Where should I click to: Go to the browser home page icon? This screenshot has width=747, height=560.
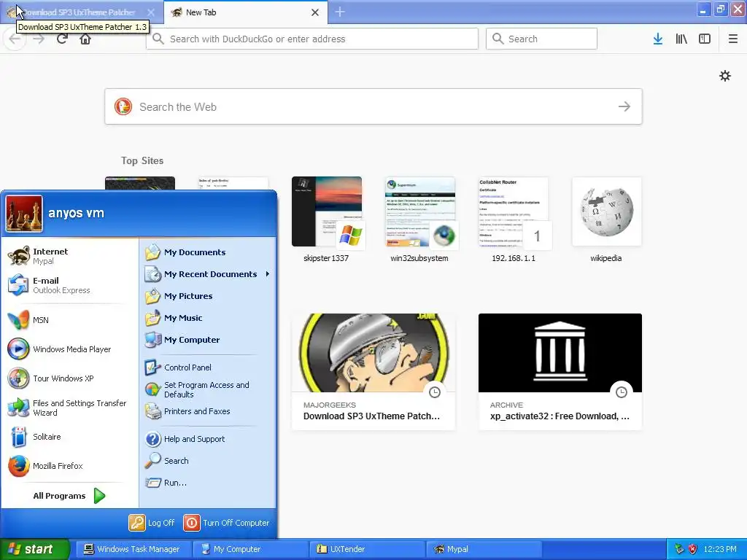[85, 39]
